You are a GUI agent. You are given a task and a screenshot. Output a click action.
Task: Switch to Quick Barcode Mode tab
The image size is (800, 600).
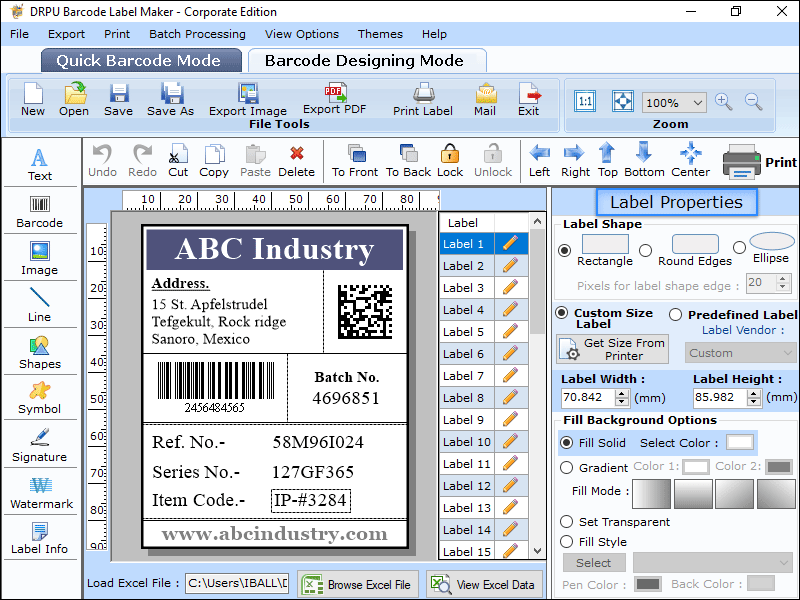click(x=141, y=61)
